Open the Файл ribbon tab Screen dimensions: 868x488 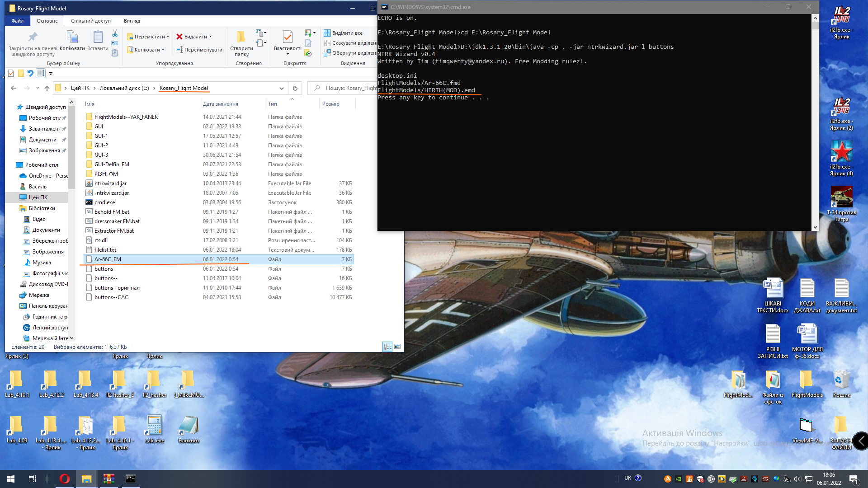18,21
